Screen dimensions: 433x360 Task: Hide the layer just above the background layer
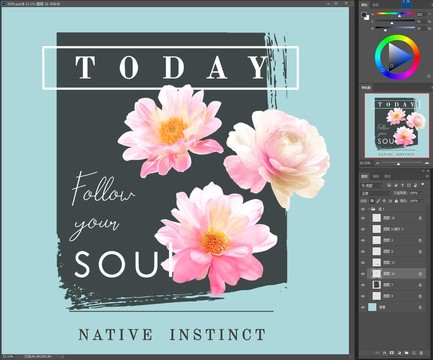[x=363, y=296]
